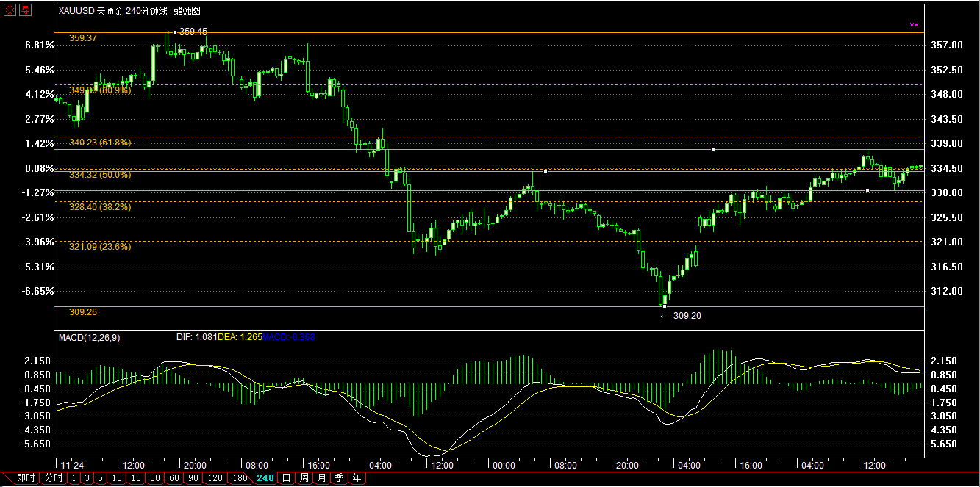
Task: Select the white anchor point near 339.00 level
Action: 713,149
